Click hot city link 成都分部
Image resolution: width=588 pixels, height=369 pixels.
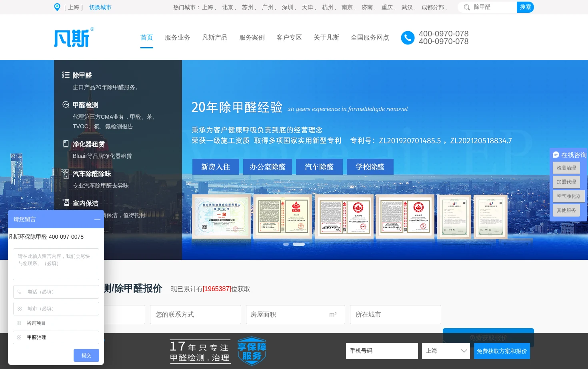[x=433, y=7]
